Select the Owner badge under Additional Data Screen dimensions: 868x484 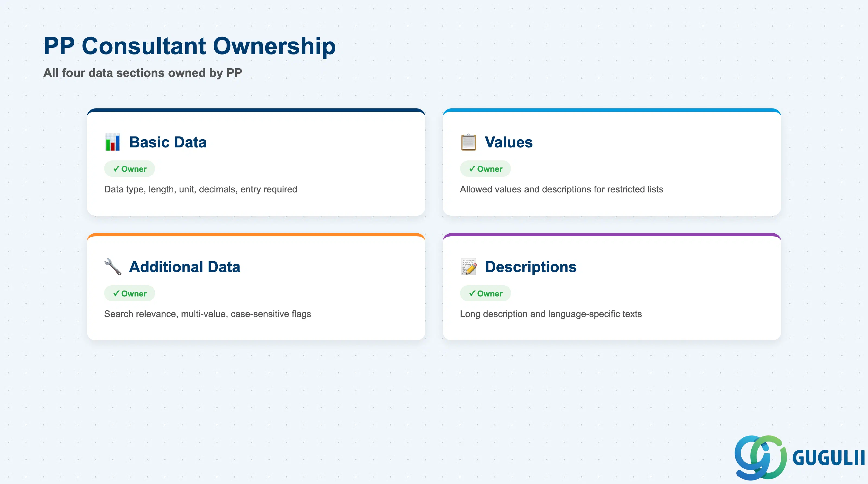pyautogui.click(x=130, y=293)
